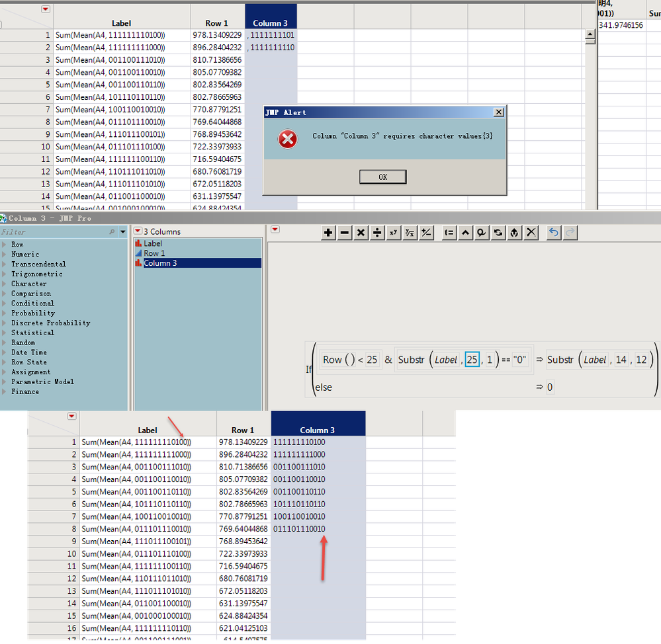Click the red error icon in alert
This screenshot has height=644, width=661.
point(288,139)
